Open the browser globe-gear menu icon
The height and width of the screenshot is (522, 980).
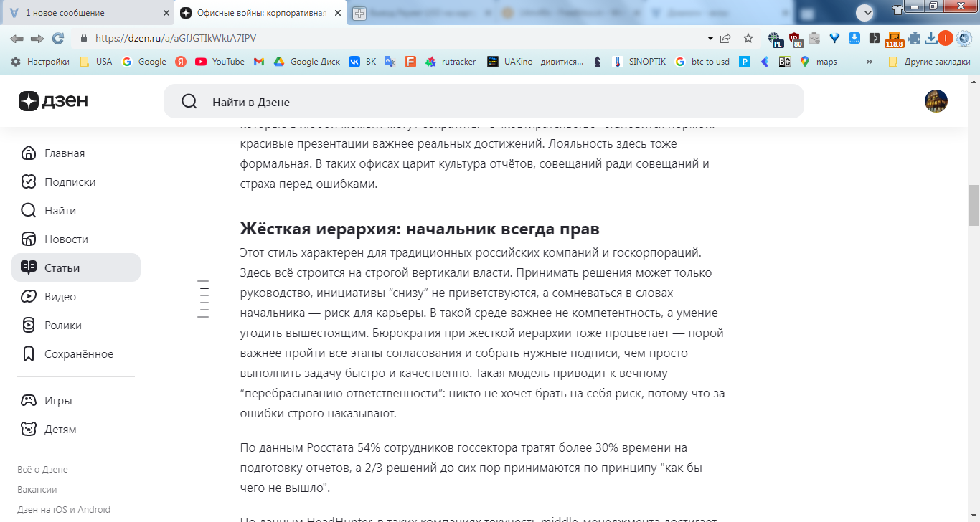point(964,38)
